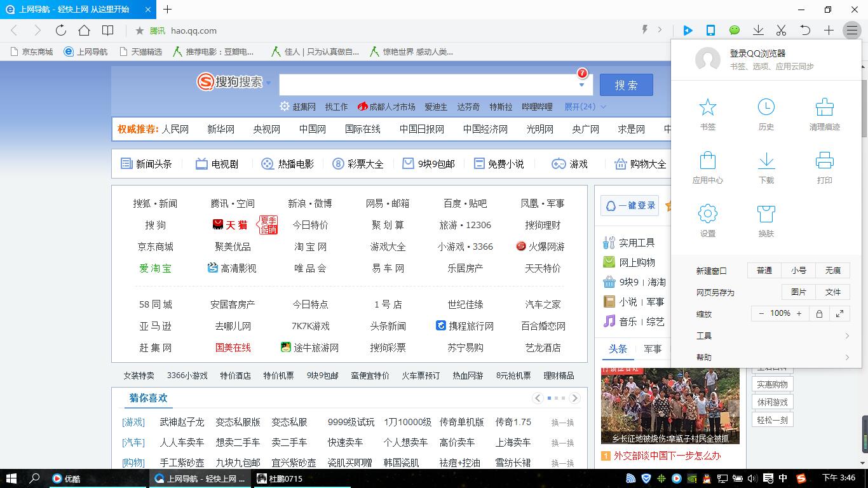Go to home page icon
Screen dimensions: 868x488
pos(84,30)
